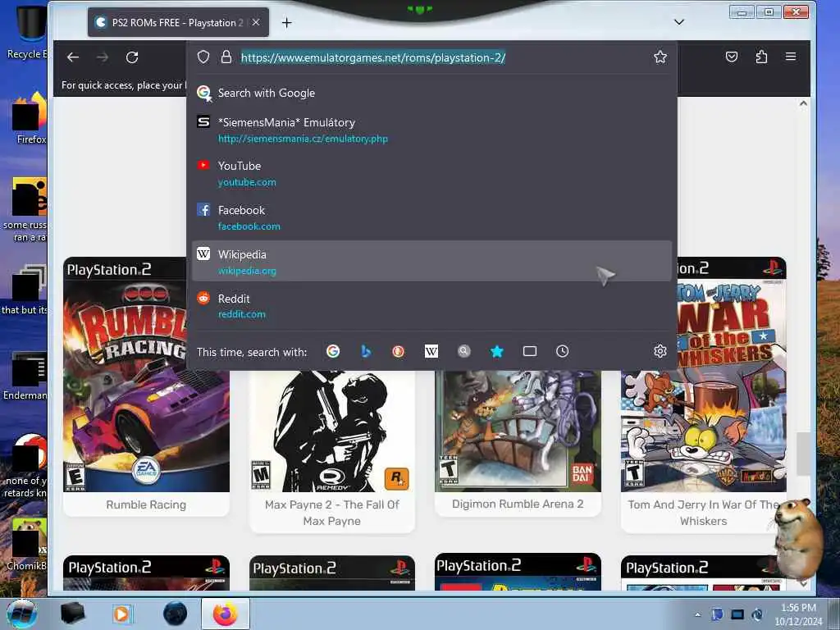Click the site security padlock icon
Screen dimensions: 840x630
[x=226, y=57]
